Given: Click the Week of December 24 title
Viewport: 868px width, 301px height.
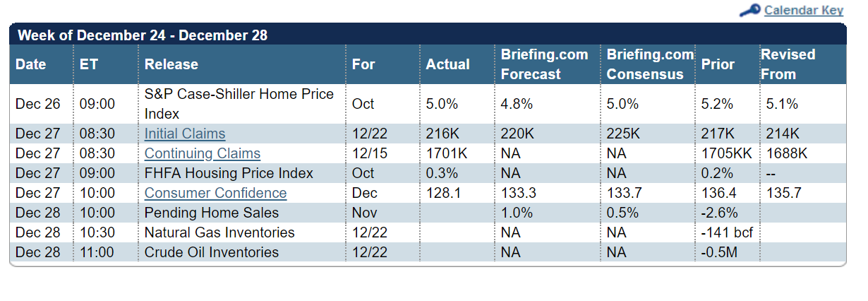Looking at the screenshot, I should 142,35.
